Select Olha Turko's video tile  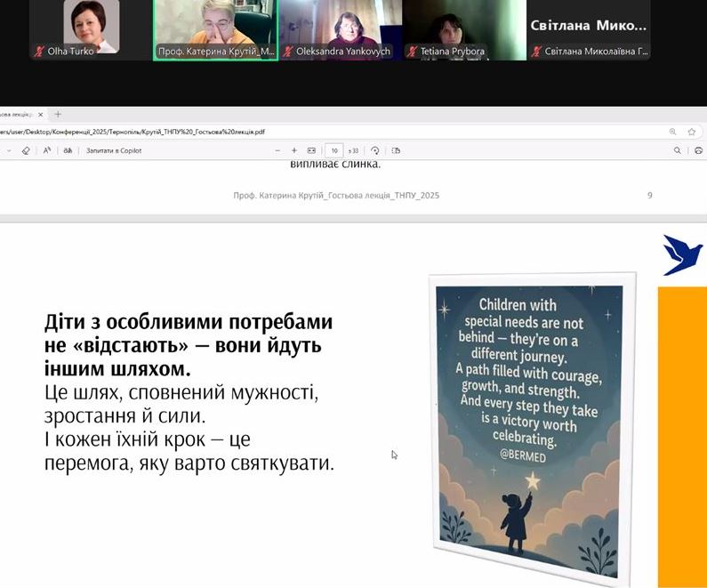pos(91,29)
